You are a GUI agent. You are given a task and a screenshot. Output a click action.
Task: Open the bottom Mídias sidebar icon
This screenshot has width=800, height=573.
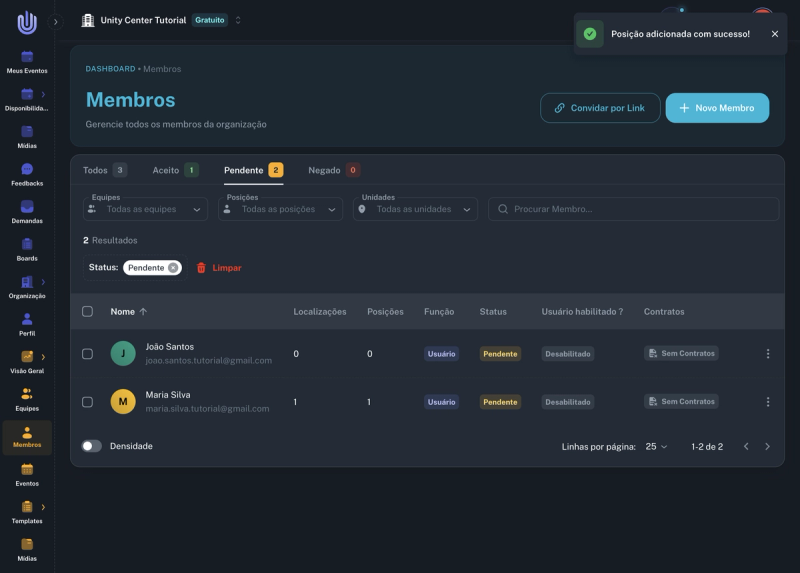tap(27, 544)
